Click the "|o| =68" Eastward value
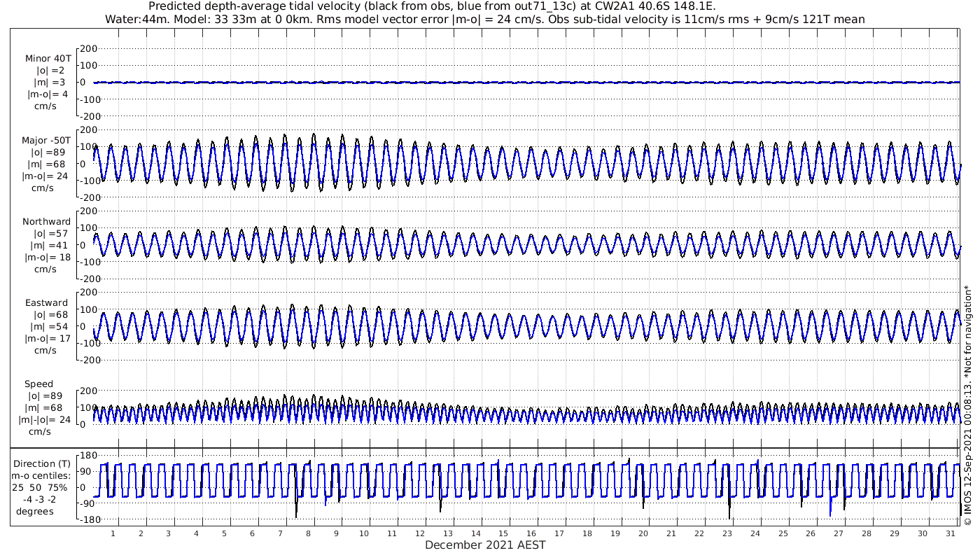 (50, 315)
